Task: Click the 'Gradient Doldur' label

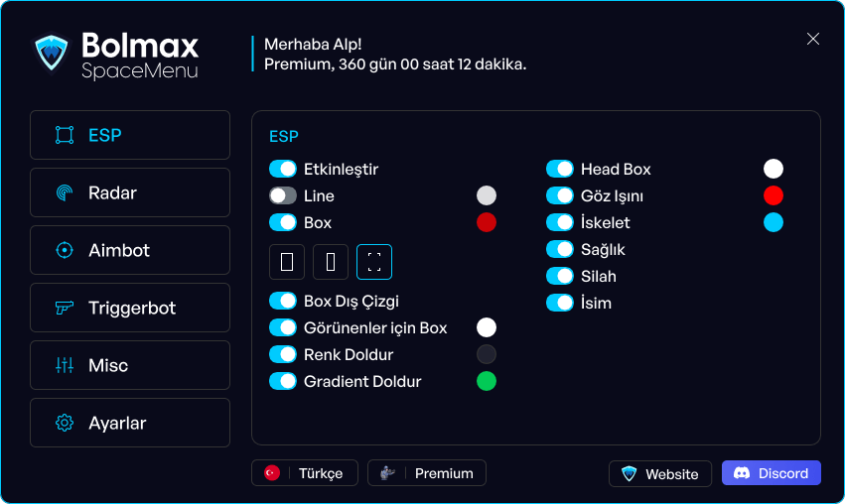Action: click(362, 381)
